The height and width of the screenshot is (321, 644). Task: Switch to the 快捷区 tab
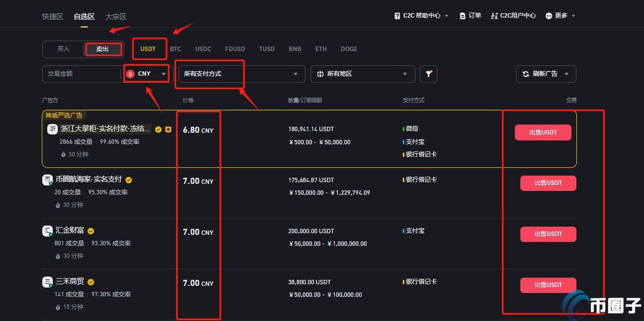tap(52, 16)
